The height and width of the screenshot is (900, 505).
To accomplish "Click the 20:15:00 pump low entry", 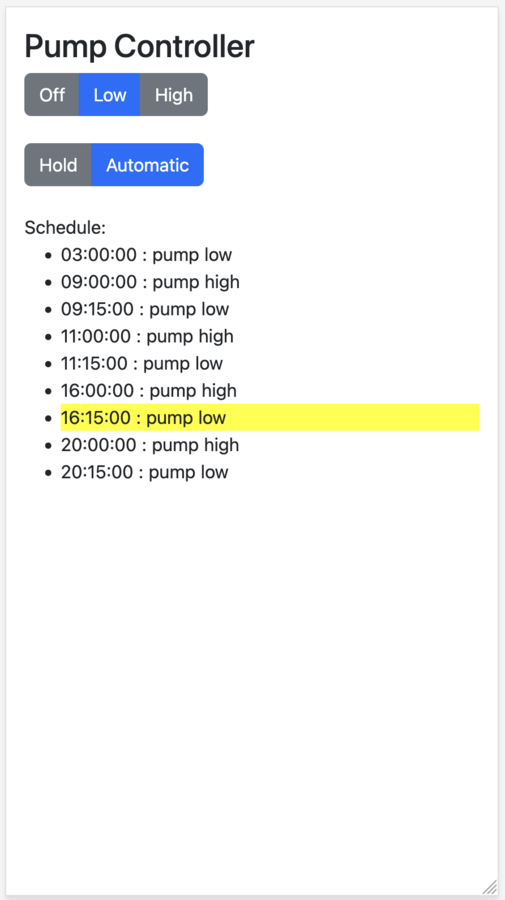I will [x=145, y=472].
